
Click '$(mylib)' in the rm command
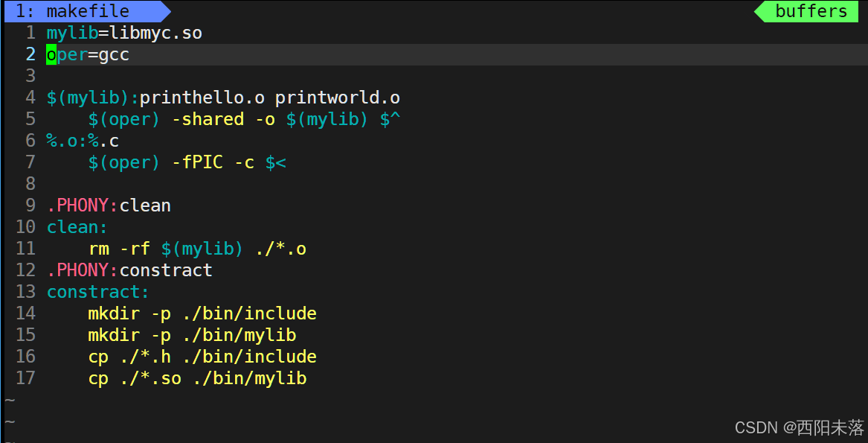(x=202, y=249)
